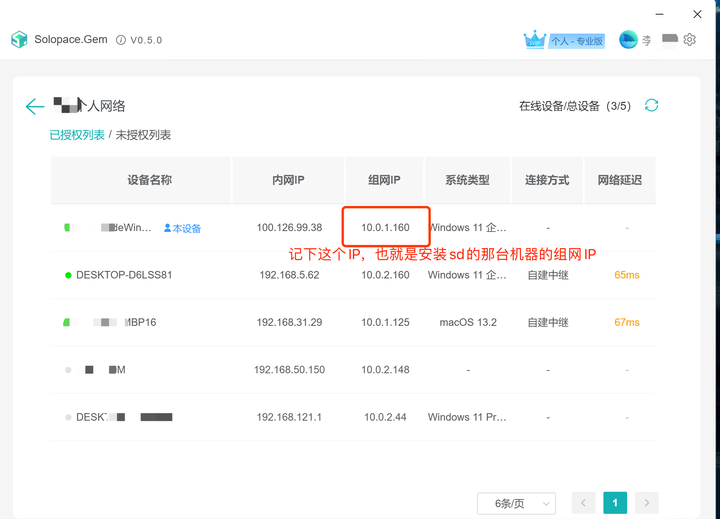Select network IP 10.0.2.160
This screenshot has height=519, width=720.
click(385, 275)
